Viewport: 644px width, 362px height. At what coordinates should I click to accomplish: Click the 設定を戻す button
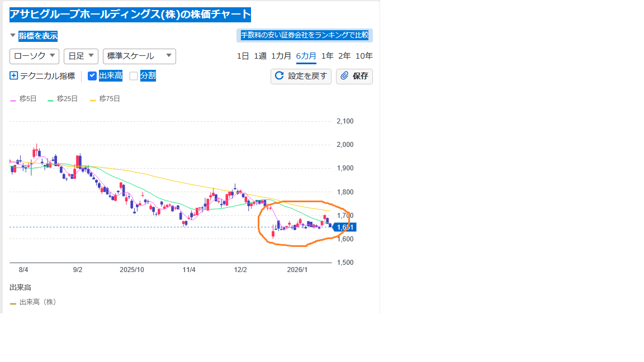click(x=301, y=77)
